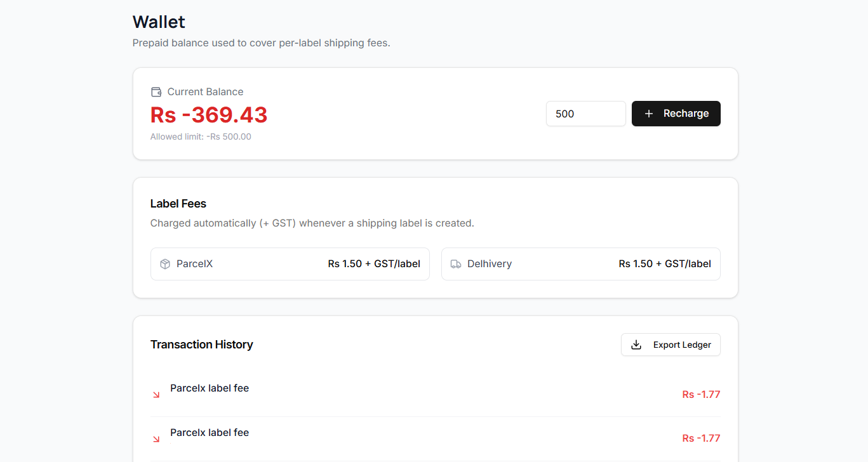Click the Rs -369.43 balance amount
Viewport: 868px width, 462px height.
pyautogui.click(x=209, y=115)
